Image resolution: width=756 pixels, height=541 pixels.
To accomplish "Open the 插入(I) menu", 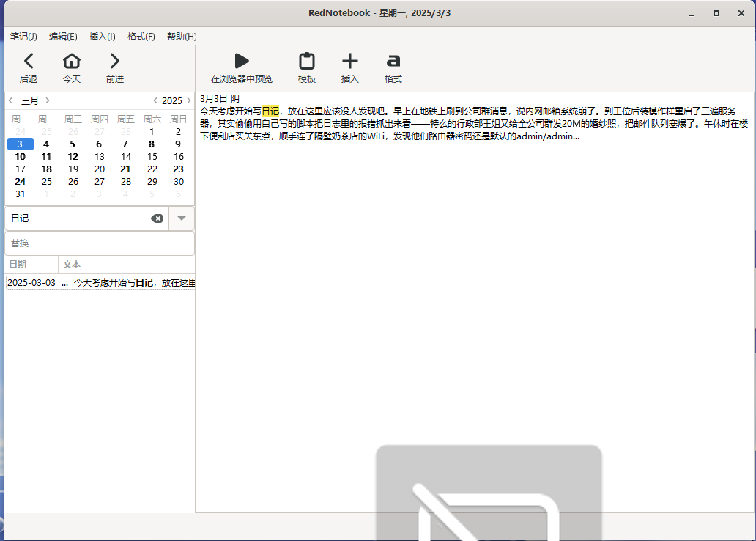I will point(103,37).
